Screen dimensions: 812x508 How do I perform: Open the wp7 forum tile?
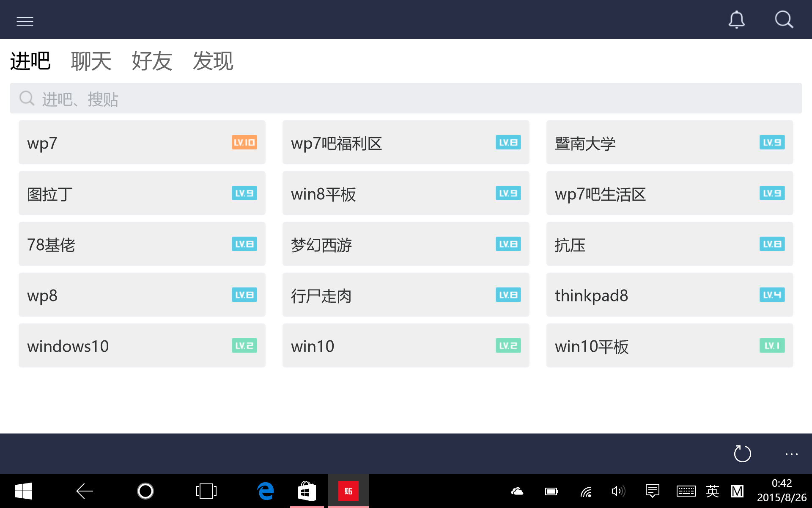[x=142, y=143]
